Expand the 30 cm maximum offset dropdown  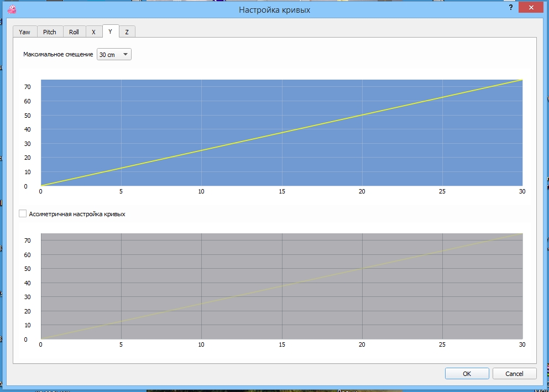tap(114, 55)
